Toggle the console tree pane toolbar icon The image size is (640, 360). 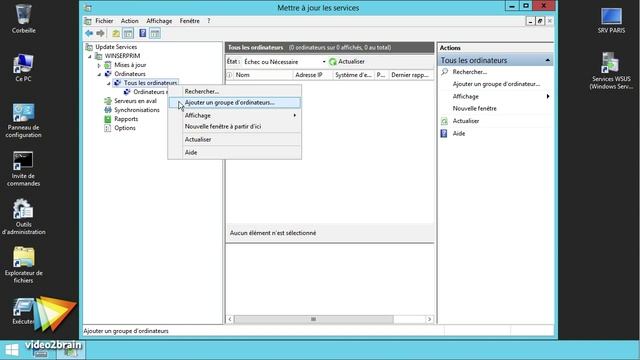(x=128, y=33)
